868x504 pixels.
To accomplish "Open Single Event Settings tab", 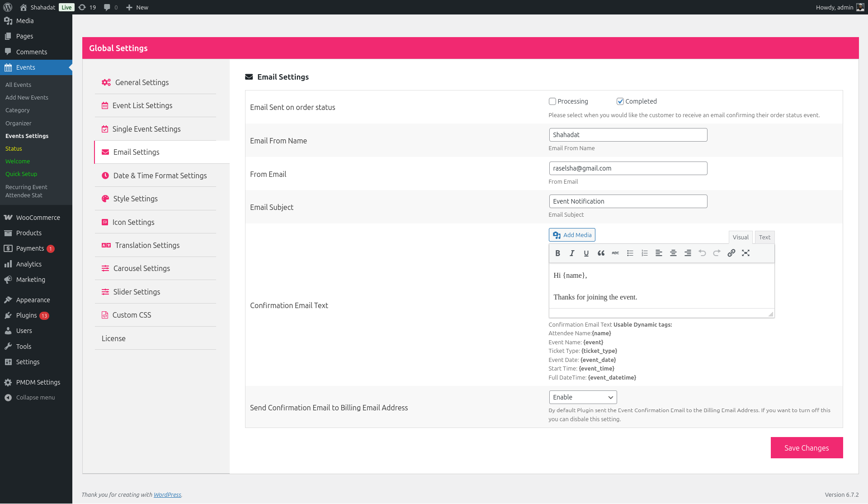I will coord(156,129).
